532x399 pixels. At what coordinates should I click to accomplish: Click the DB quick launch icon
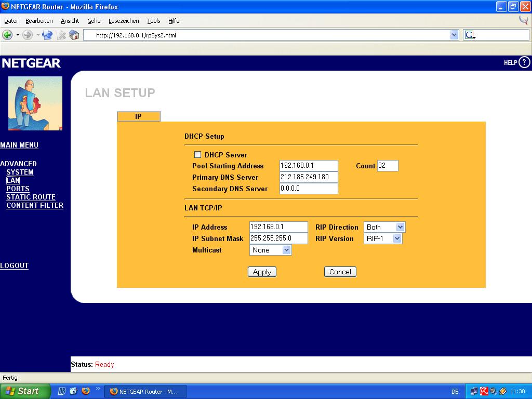coord(61,391)
